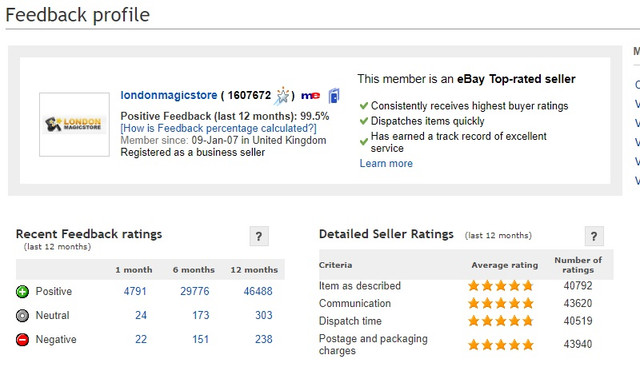The image size is (640, 370).
Task: Open help for Detailed Seller Ratings
Action: (594, 236)
